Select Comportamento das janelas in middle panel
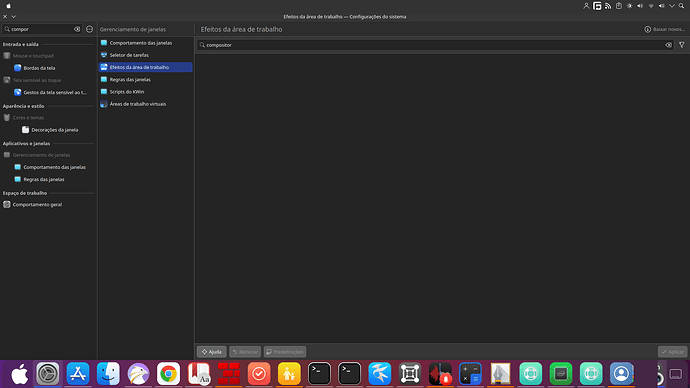This screenshot has height=388, width=690. click(145, 43)
